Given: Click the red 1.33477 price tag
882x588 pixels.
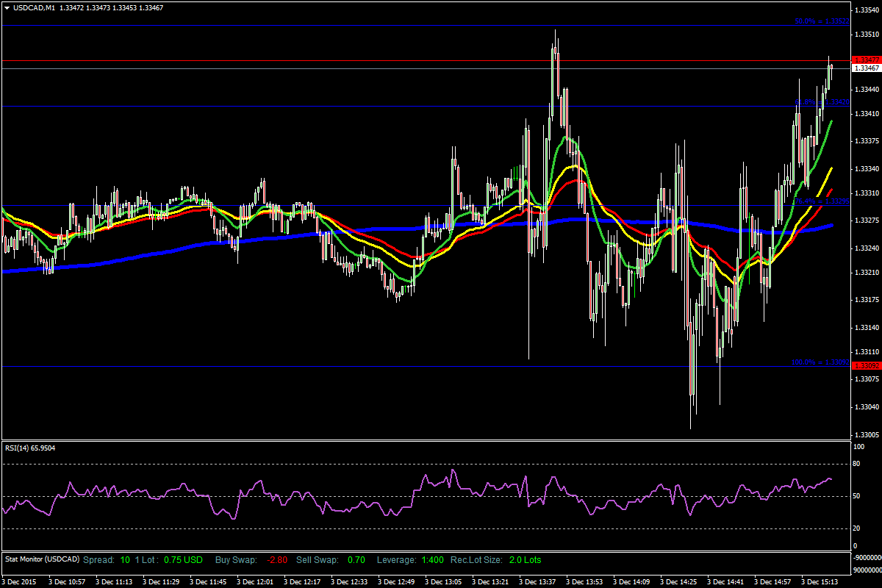Looking at the screenshot, I should click(867, 60).
